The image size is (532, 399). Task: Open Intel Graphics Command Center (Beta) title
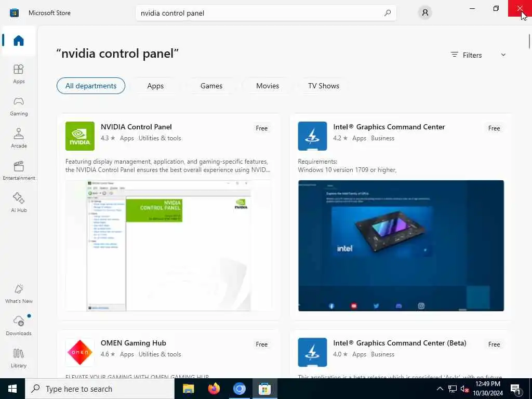400,343
